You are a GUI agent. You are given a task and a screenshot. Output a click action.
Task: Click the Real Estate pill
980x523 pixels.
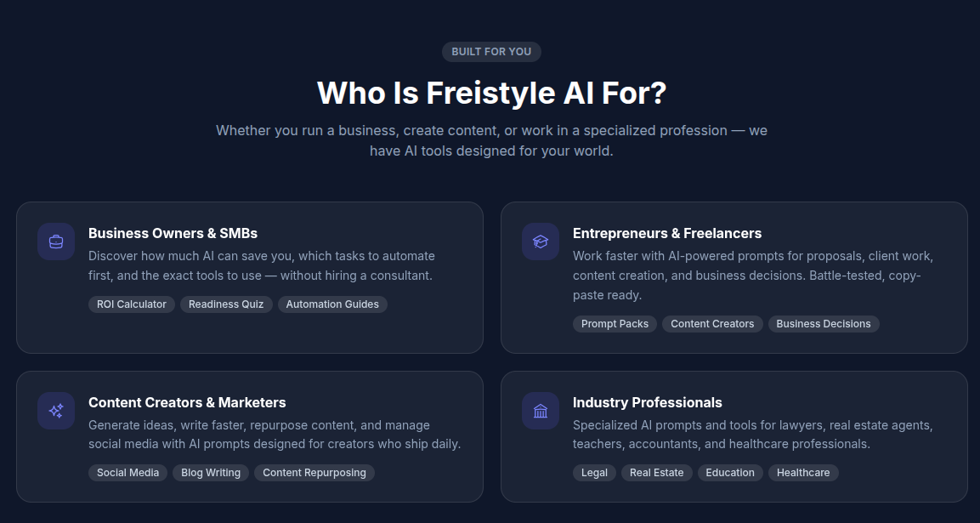[656, 473]
